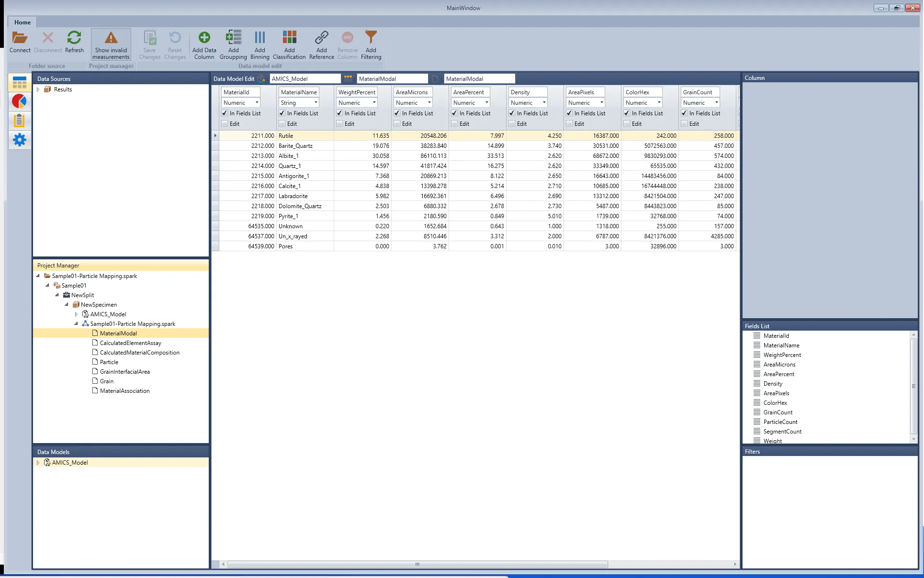
Task: Select CalculatedElementAssay tree item
Action: click(x=130, y=343)
